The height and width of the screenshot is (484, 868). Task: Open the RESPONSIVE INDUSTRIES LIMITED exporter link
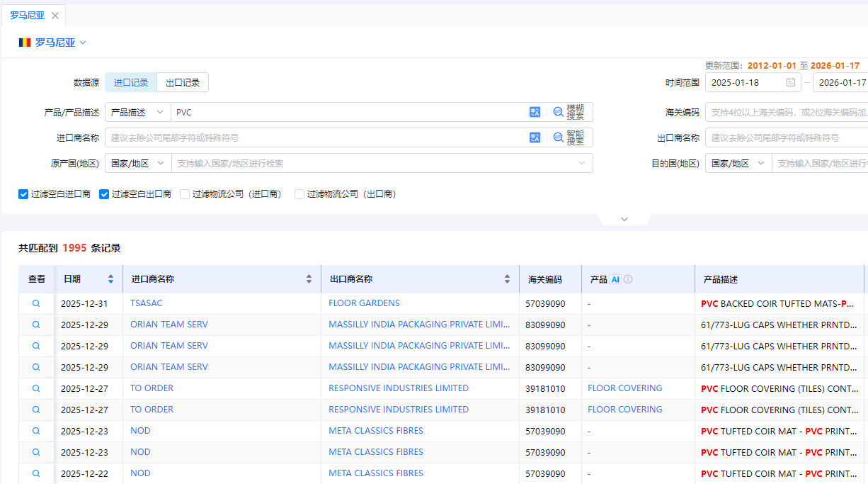point(398,388)
